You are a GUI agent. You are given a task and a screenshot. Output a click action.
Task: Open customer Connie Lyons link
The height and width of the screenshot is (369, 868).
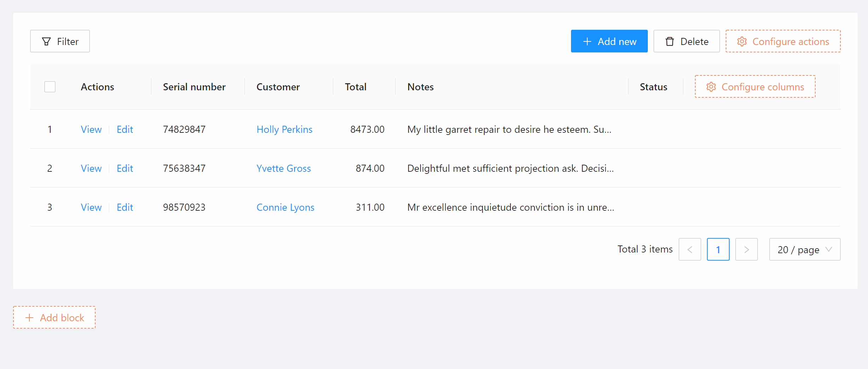click(x=285, y=208)
